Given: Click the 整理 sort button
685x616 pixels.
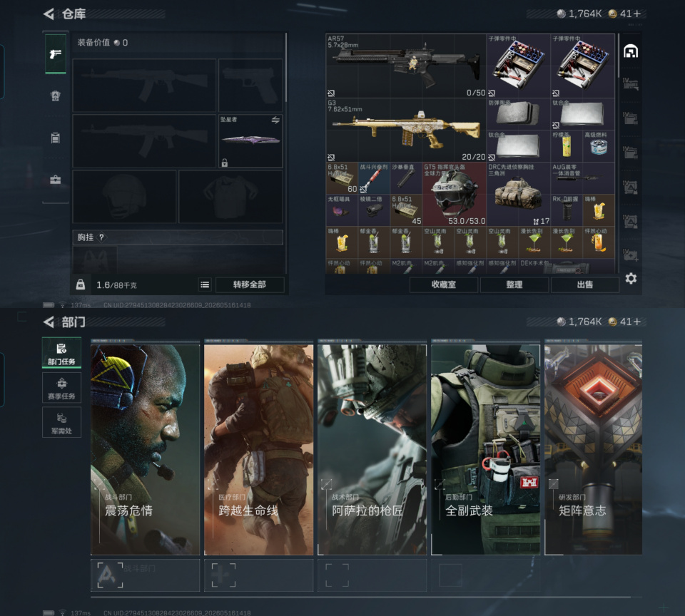Looking at the screenshot, I should (514, 284).
